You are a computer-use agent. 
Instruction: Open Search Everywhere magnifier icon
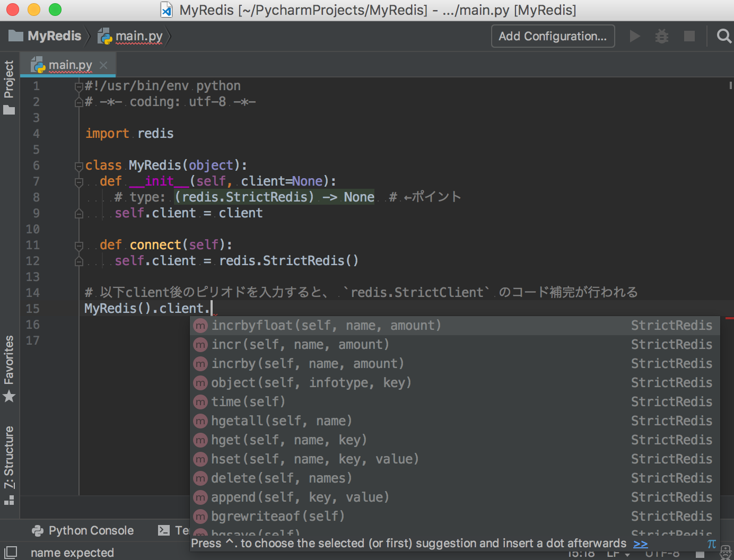pyautogui.click(x=724, y=36)
